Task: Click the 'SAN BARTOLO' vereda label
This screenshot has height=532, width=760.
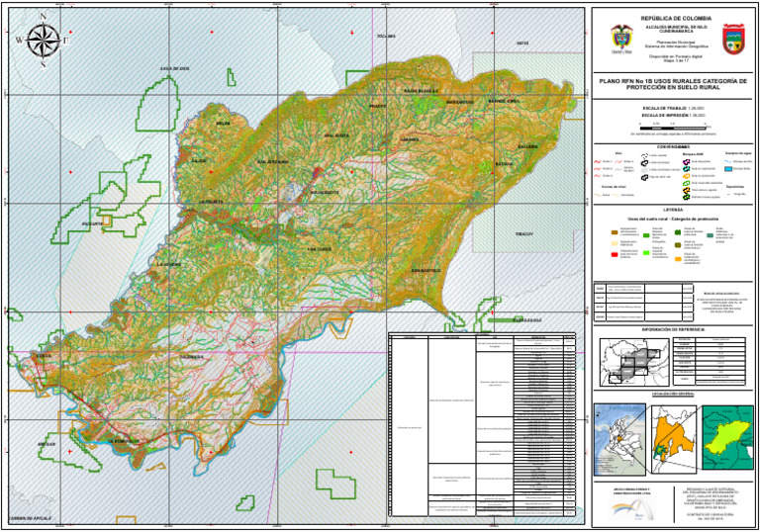Action: [x=427, y=270]
